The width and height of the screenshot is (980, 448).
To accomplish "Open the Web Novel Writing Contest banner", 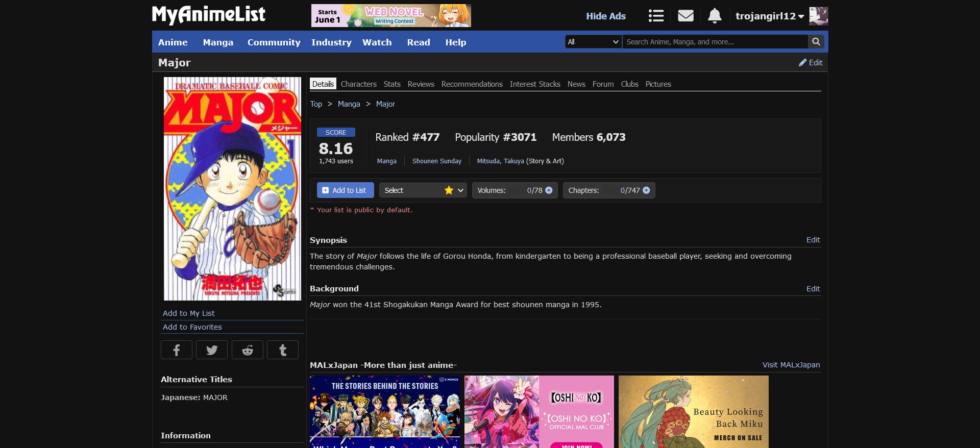I will click(391, 15).
